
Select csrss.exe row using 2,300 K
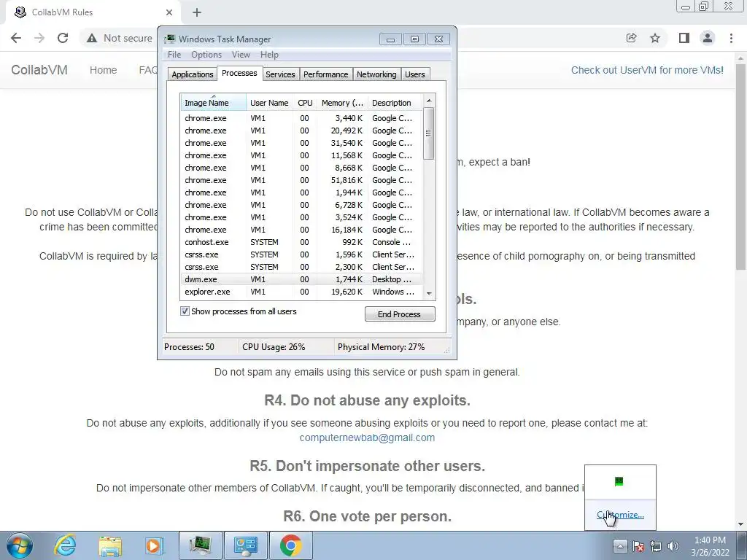click(301, 267)
